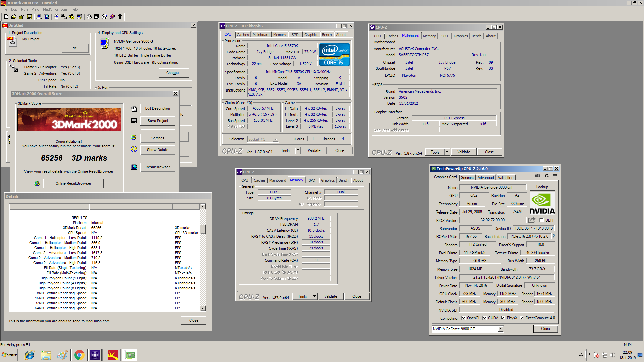Click the system info computer toolbar icon
This screenshot has width=644, height=362.
(x=39, y=17)
